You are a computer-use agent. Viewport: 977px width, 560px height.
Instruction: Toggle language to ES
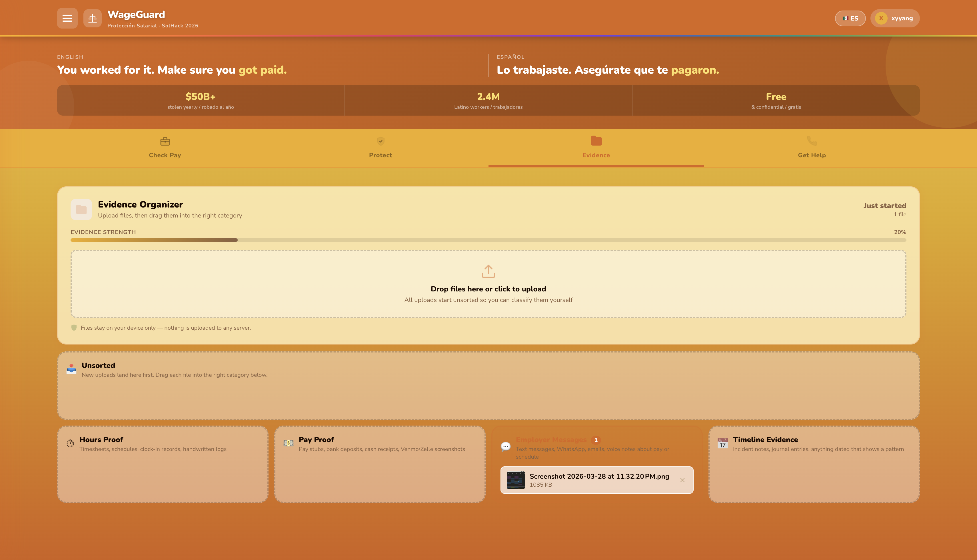pyautogui.click(x=850, y=18)
